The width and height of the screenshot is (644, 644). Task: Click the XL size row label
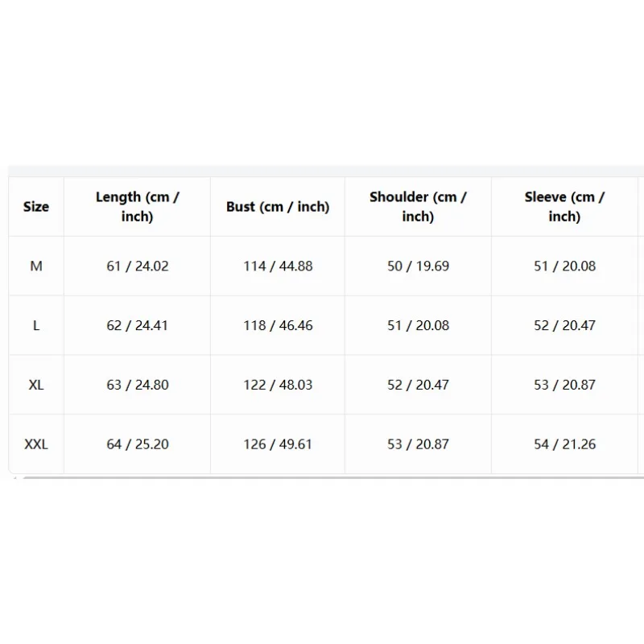(x=36, y=385)
